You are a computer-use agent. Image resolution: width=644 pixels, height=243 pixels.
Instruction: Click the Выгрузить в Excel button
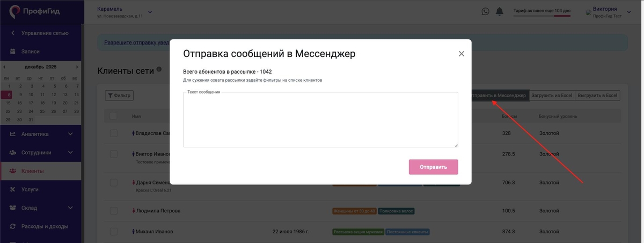click(597, 96)
